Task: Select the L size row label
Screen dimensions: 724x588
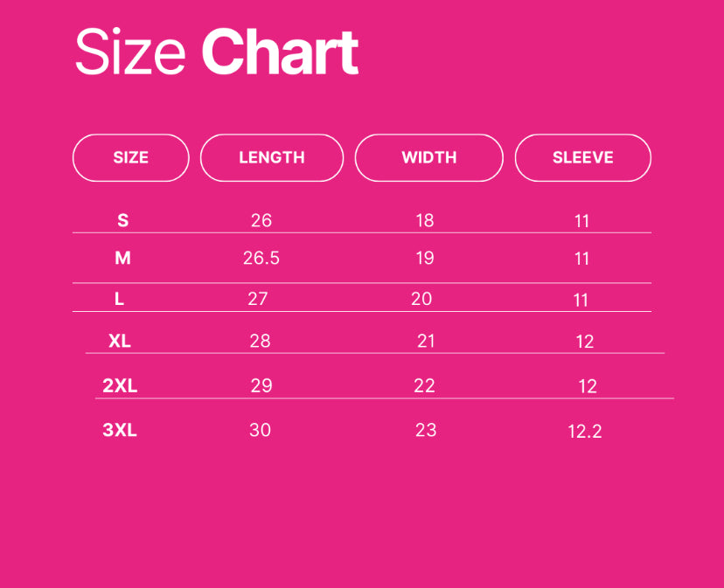Action: tap(120, 299)
